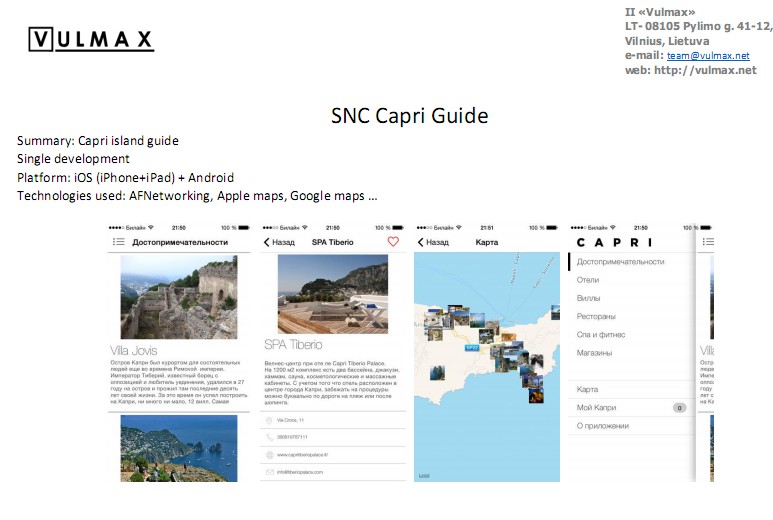This screenshot has width=773, height=520.
Task: Select Отели menu item
Action: [x=588, y=280]
